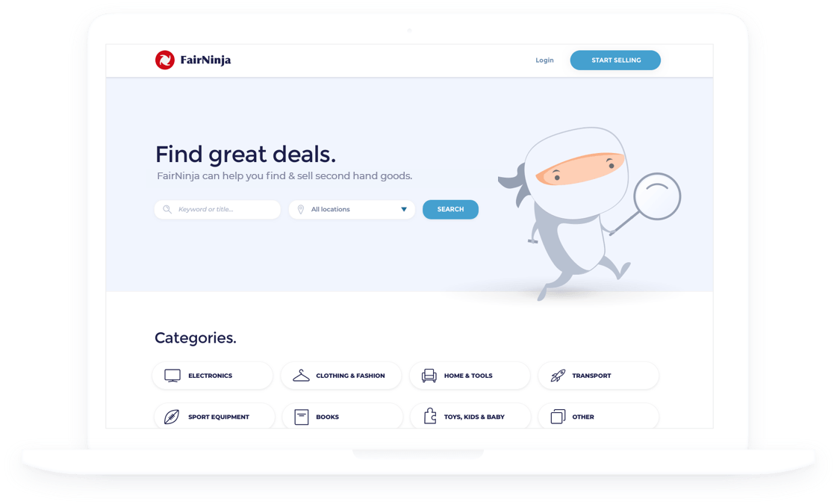Expand locations with the blue arrow
The width and height of the screenshot is (837, 504).
tap(404, 209)
